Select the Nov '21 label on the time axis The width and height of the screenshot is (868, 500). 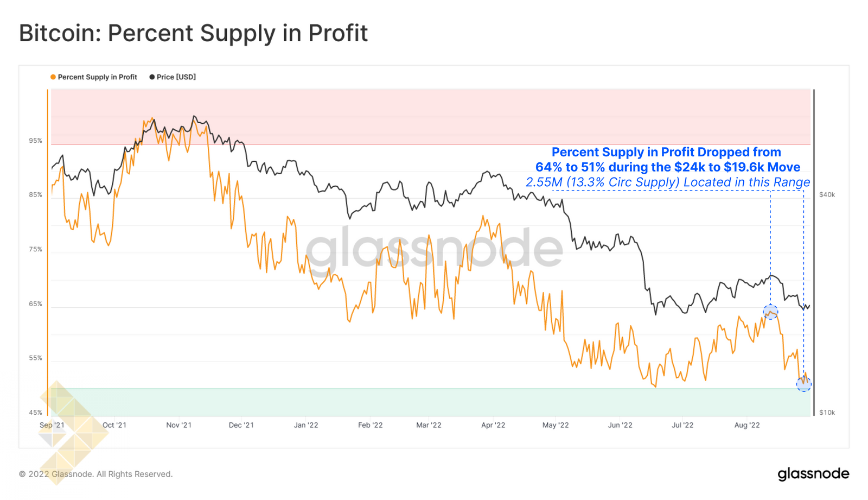tap(178, 425)
